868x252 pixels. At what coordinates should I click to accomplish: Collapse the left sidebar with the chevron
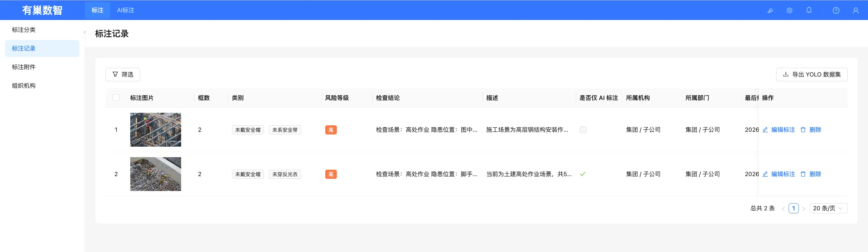click(x=84, y=33)
